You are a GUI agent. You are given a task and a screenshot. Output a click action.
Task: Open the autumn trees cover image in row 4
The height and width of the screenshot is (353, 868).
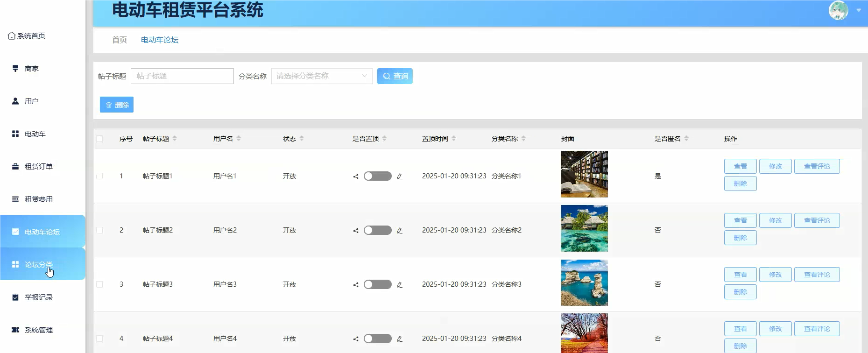pyautogui.click(x=585, y=333)
